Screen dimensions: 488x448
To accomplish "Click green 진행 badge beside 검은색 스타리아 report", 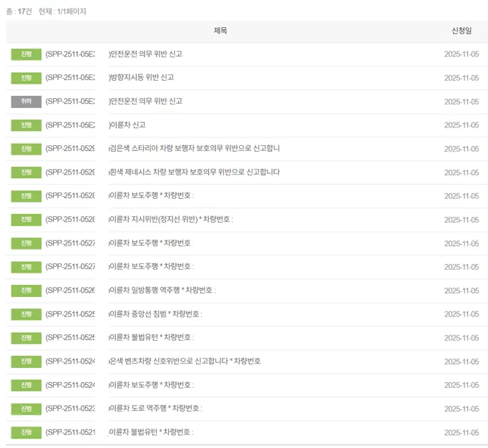I will point(26,149).
